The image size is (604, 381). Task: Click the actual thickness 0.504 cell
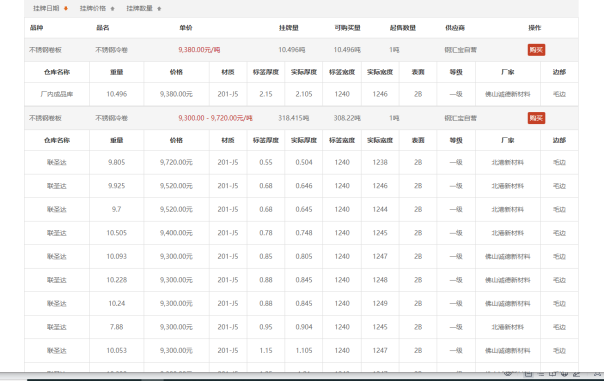coord(304,162)
